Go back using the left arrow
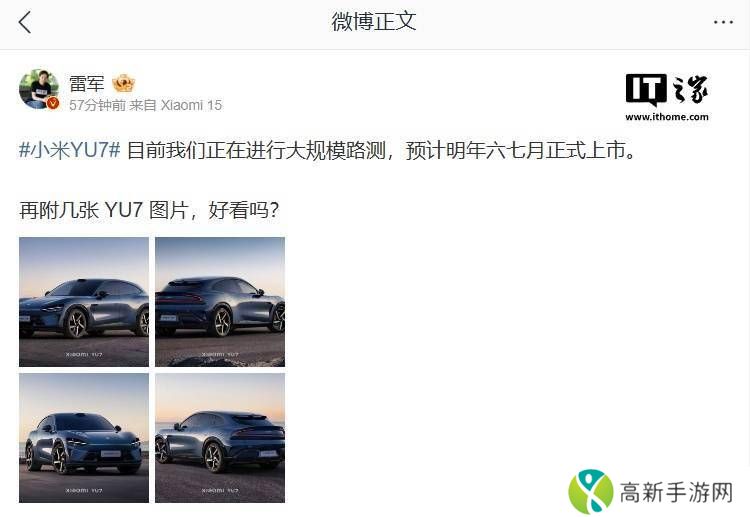This screenshot has width=750, height=517. tap(24, 22)
